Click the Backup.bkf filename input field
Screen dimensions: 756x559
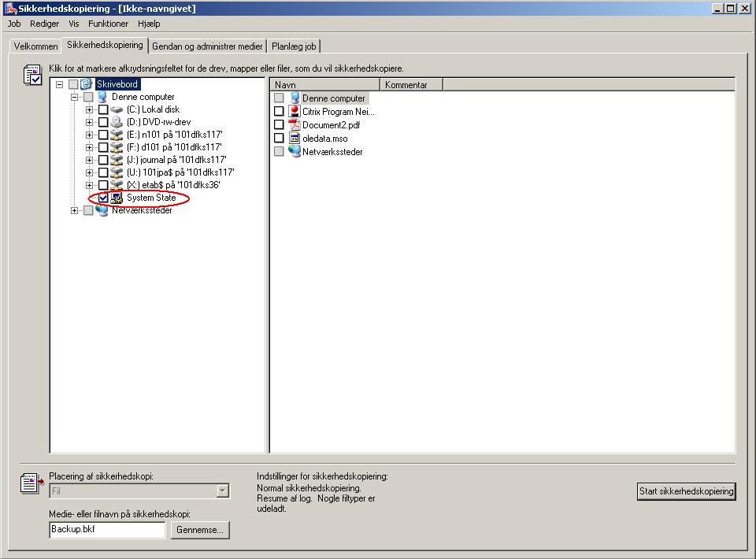107,530
